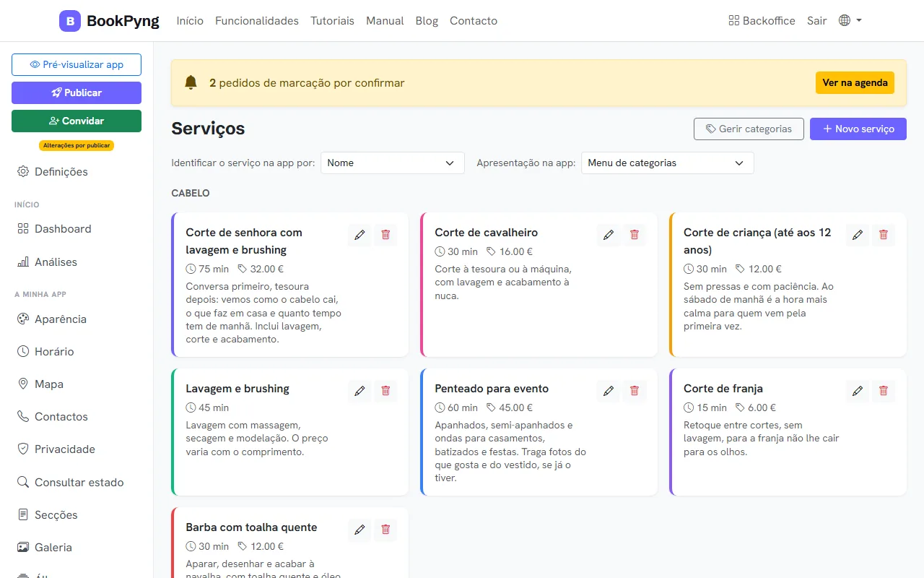Edit Corte de cavalheiro with pencil icon

click(609, 235)
